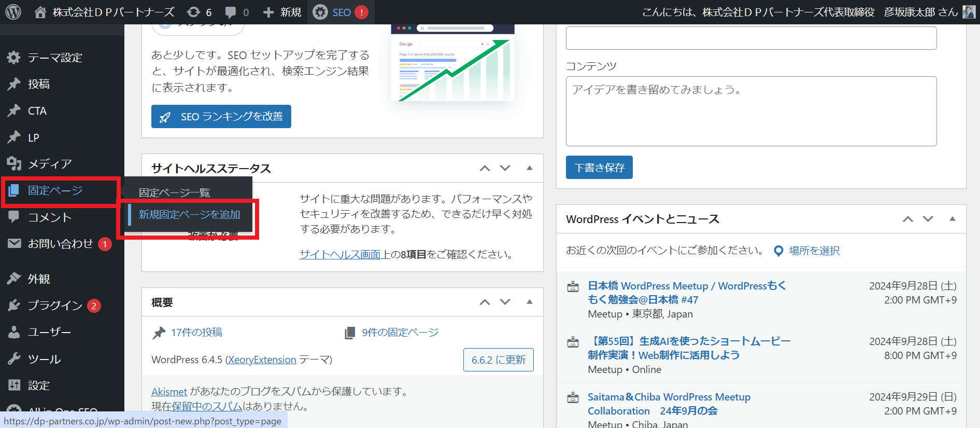The image size is (980, 428).
Task: Collapse the 概要 panel
Action: point(529,302)
